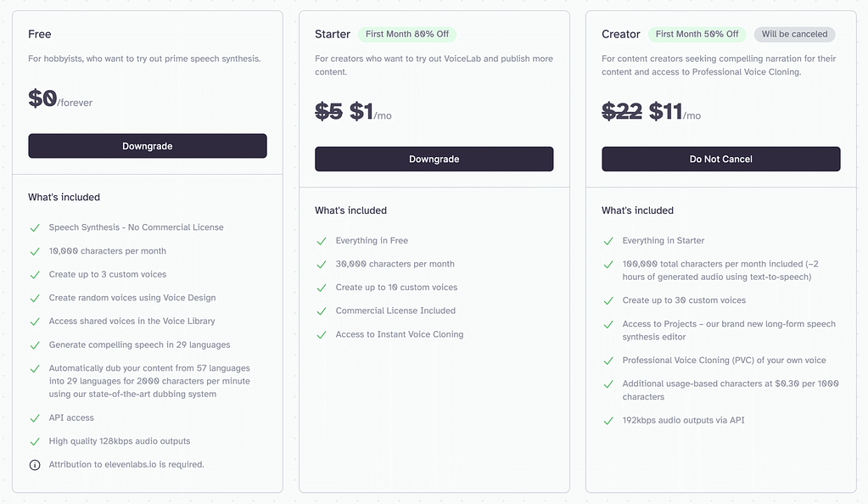Select the Free plan title
The image size is (868, 504).
[40, 35]
